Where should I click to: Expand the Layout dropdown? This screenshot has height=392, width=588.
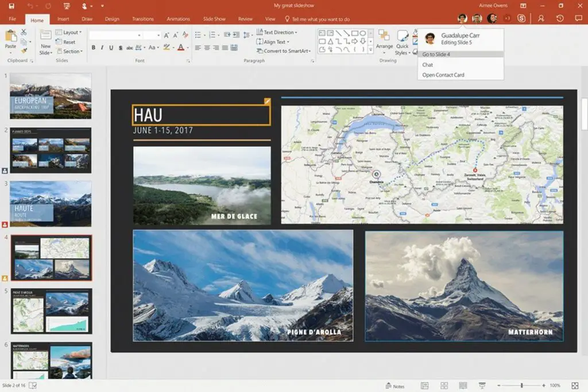click(x=71, y=33)
